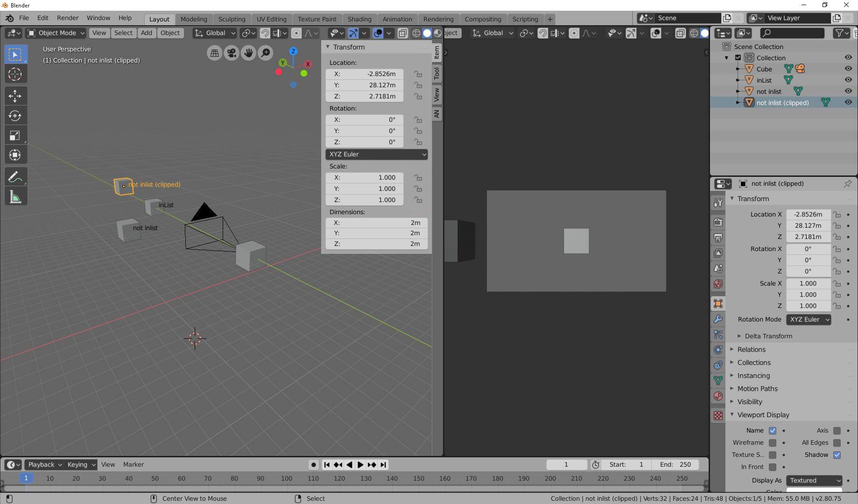Enable the All Edges checkbox
This screenshot has height=504, width=858.
coord(837,443)
